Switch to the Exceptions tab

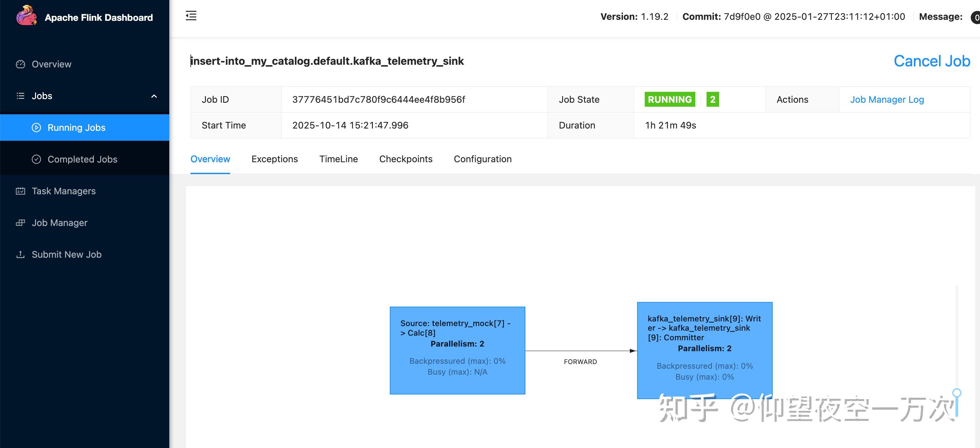(x=274, y=159)
